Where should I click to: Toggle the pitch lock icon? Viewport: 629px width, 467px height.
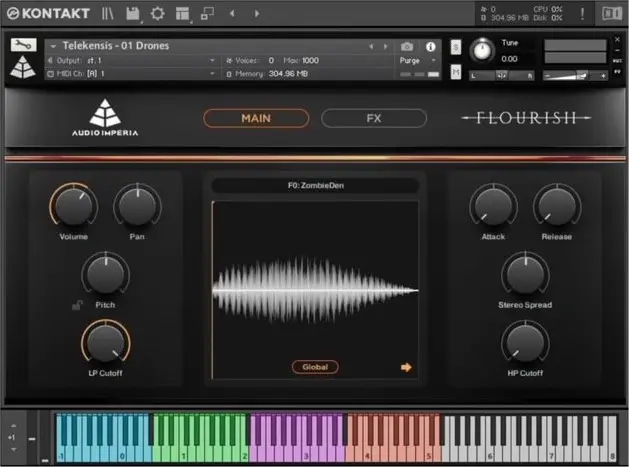(x=77, y=306)
